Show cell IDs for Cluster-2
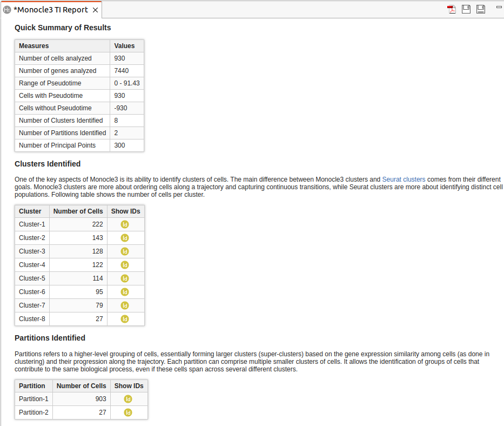504x426 pixels. tap(125, 238)
